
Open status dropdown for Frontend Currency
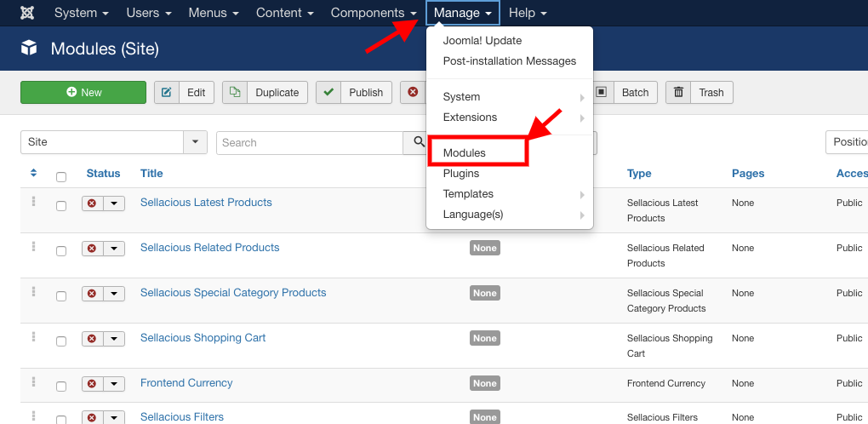(x=114, y=384)
